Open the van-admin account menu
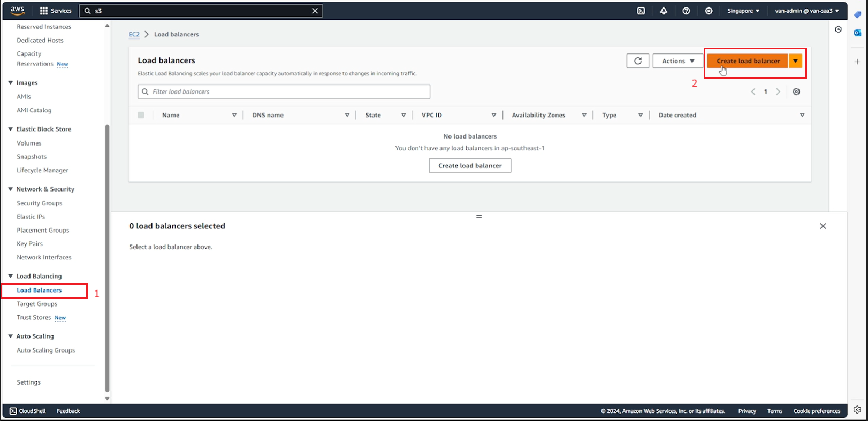 pos(807,11)
